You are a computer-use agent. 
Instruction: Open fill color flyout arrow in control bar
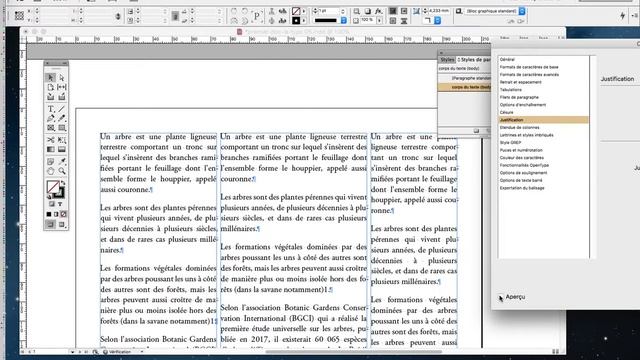tap(304, 11)
